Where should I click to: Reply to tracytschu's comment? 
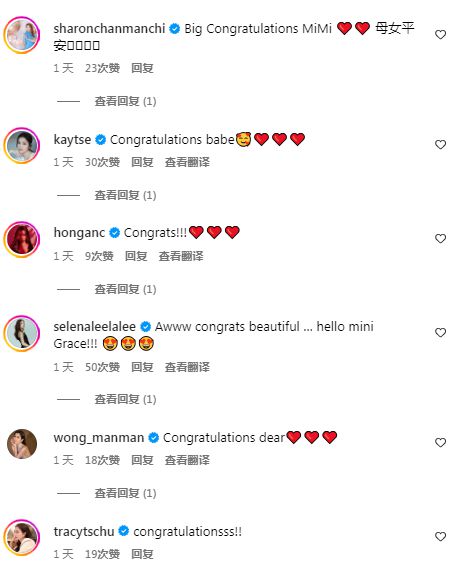142,554
